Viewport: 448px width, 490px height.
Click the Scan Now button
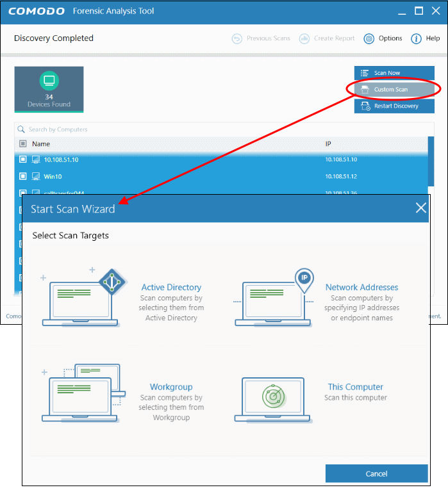coord(394,73)
